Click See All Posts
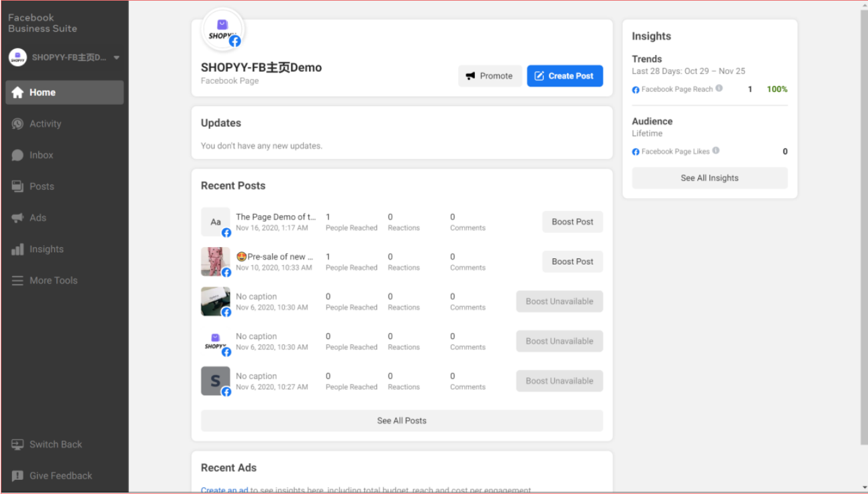Image resolution: width=868 pixels, height=494 pixels. pos(402,421)
